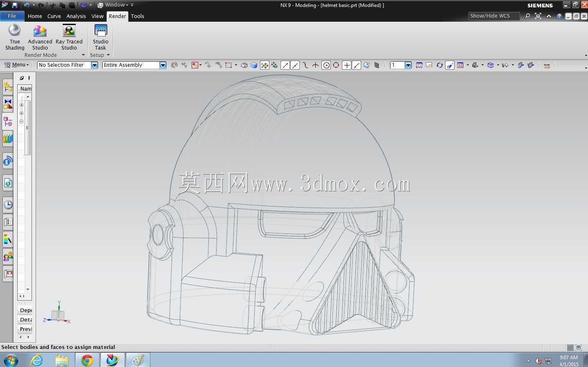Expand the Render Mode group options
Screen dimensions: 588x367
(x=83, y=55)
